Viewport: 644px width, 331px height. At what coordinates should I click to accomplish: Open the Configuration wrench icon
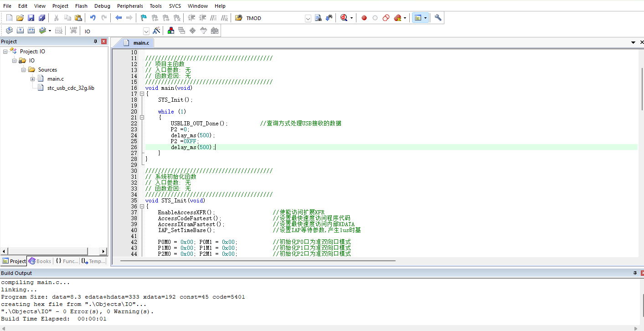[438, 18]
